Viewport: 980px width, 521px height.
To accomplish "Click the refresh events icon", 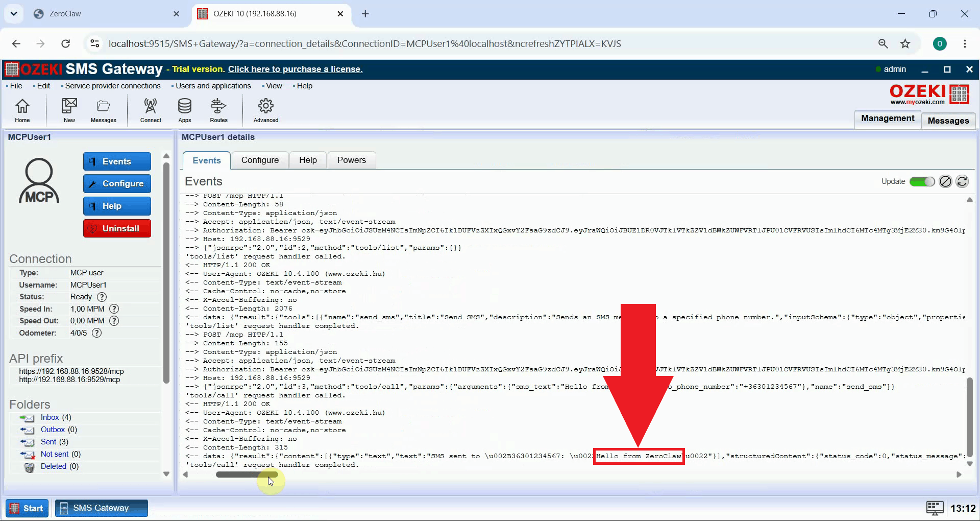I will [x=962, y=181].
